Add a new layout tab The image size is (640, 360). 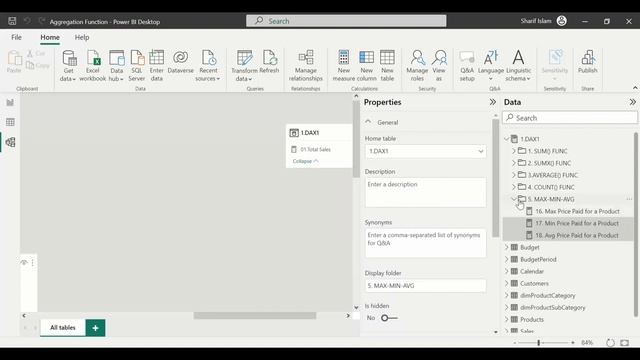[96, 328]
